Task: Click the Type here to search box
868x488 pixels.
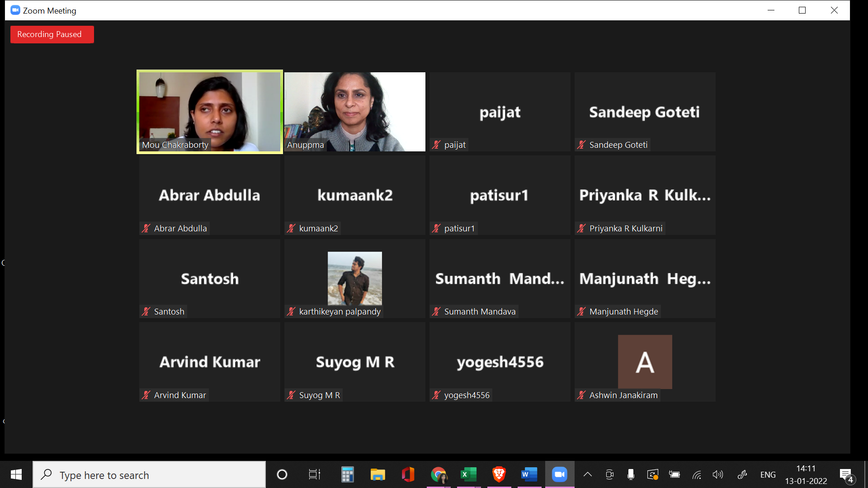Action: click(149, 475)
